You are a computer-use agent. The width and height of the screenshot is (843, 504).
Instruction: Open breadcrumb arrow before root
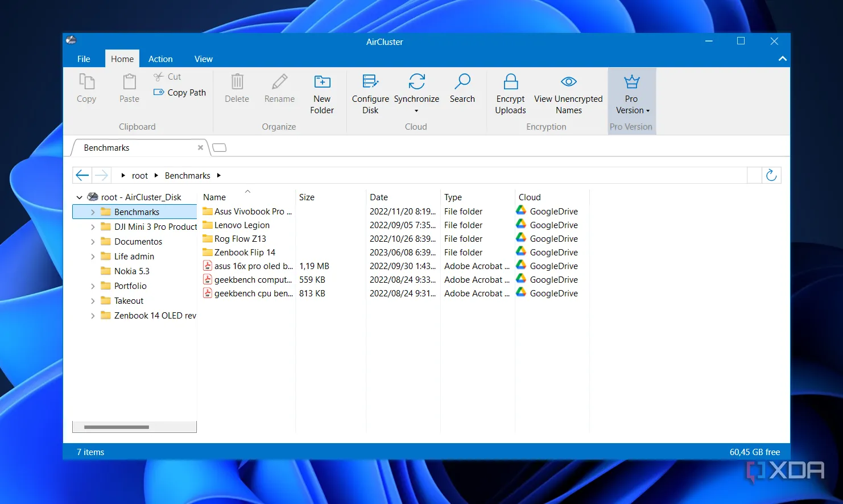123,176
